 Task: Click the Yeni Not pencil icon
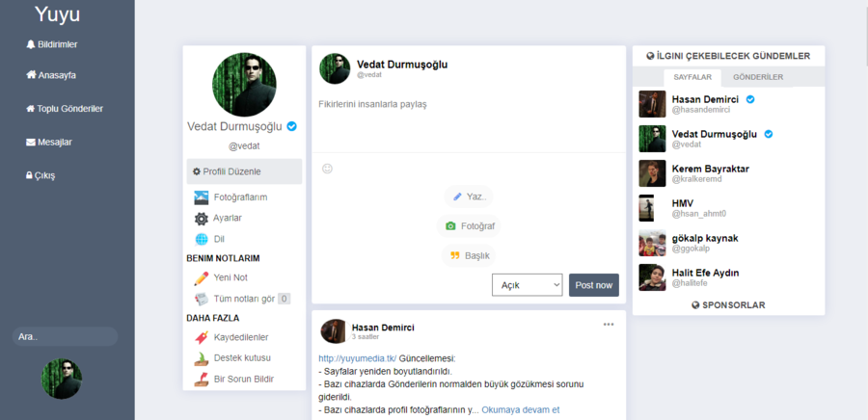click(x=202, y=277)
